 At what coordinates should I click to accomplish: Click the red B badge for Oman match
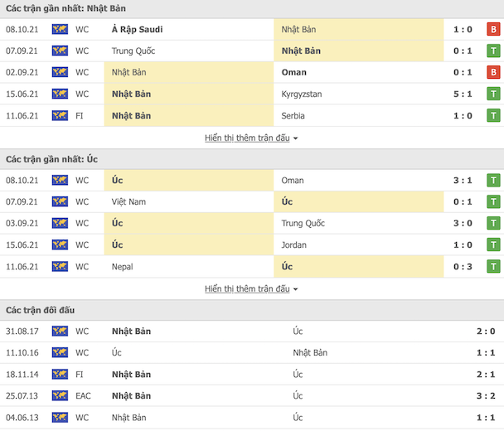pyautogui.click(x=493, y=72)
